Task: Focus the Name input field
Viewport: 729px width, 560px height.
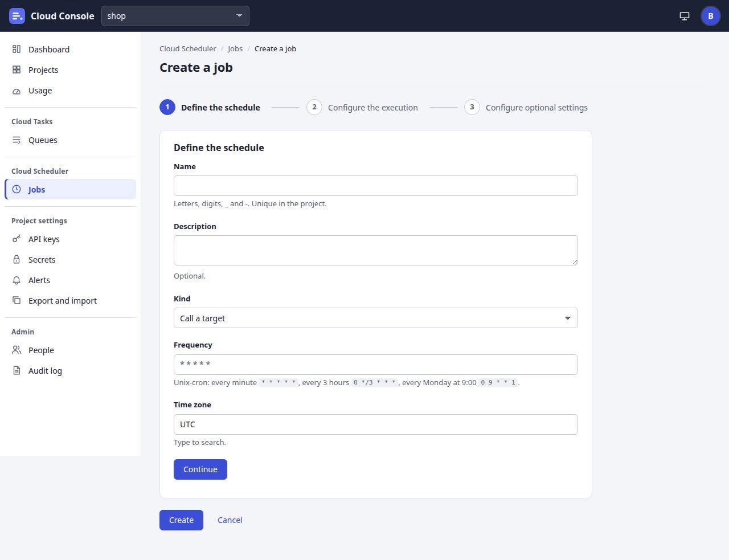Action: (x=376, y=186)
